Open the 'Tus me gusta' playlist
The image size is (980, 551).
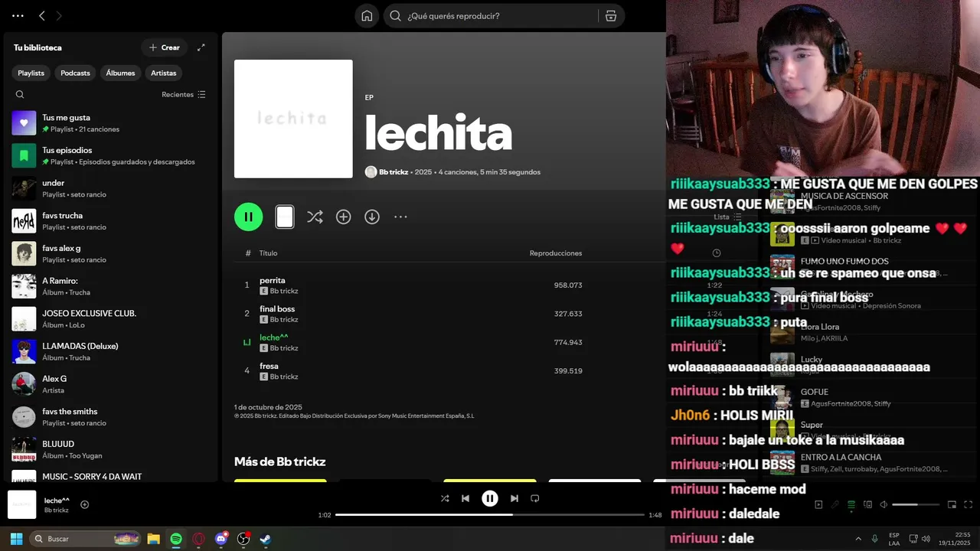111,123
